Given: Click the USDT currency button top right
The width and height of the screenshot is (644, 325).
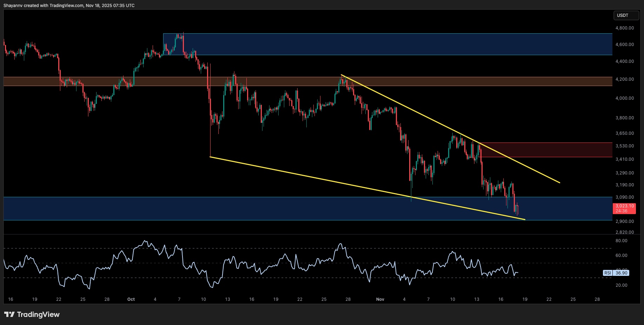Looking at the screenshot, I should click(626, 15).
